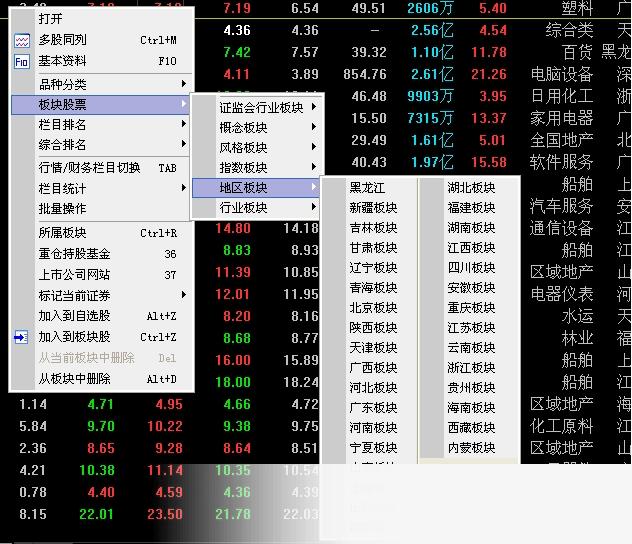The height and width of the screenshot is (544, 632).
Task: Select 贵州板块 region
Action: tap(469, 388)
